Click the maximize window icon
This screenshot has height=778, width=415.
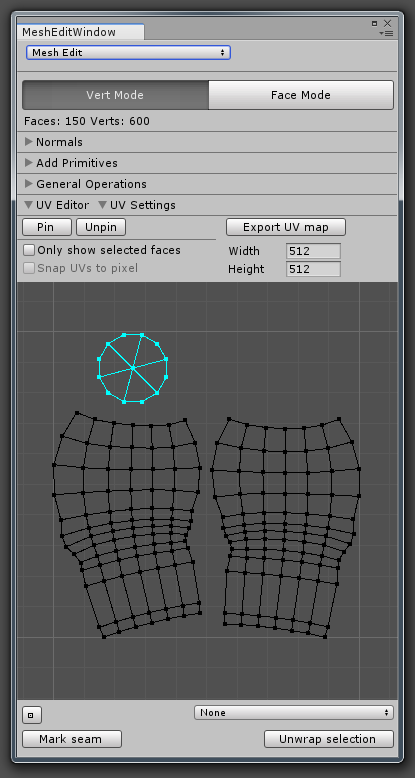[375, 23]
